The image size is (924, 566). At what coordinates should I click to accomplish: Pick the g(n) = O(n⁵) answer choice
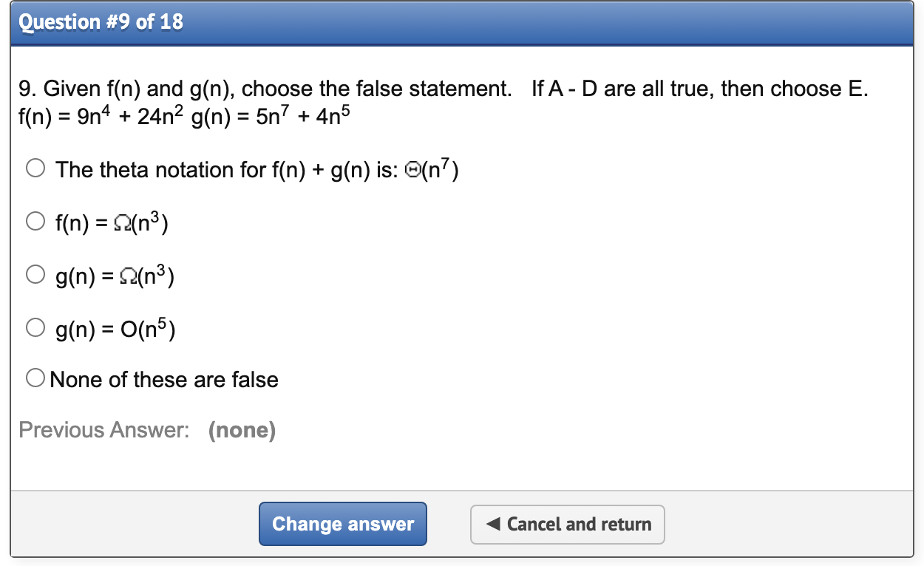pyautogui.click(x=35, y=327)
